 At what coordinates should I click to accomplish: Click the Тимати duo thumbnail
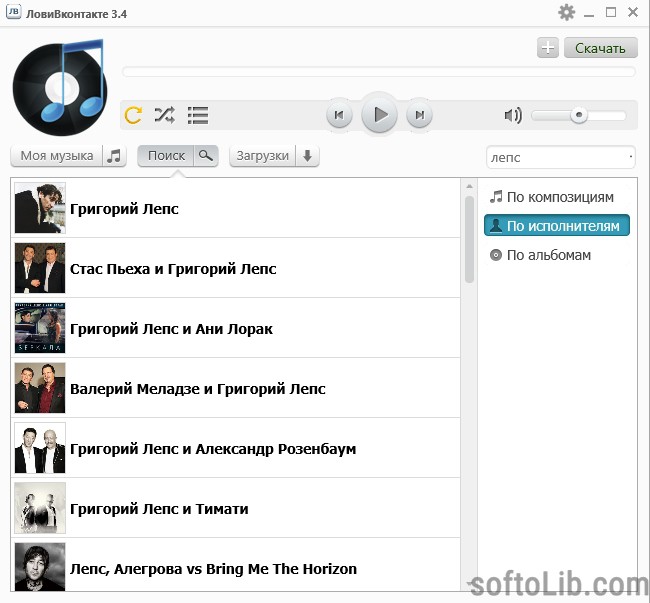point(40,508)
